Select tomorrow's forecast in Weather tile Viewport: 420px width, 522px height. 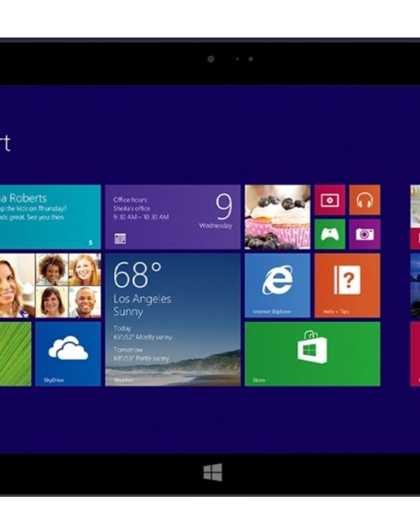(141, 354)
